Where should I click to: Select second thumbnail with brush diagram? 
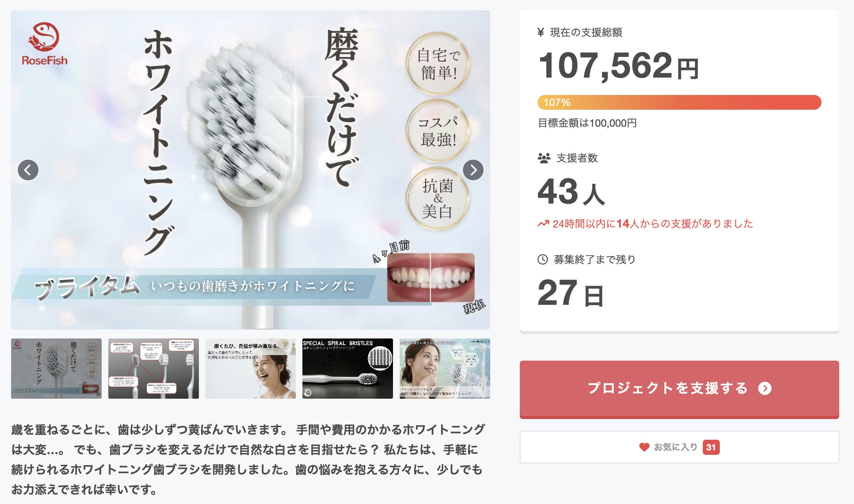pos(153,368)
